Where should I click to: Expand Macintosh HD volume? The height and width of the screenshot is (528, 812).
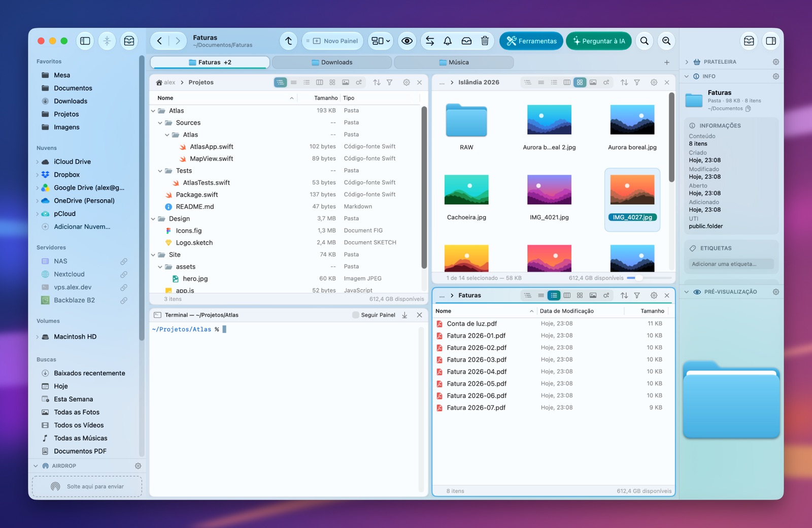pos(38,337)
